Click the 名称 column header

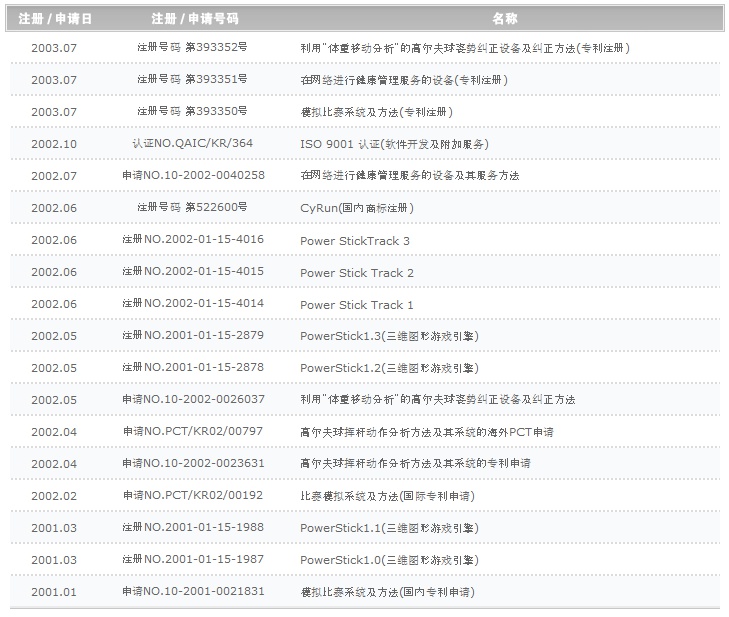coord(504,19)
